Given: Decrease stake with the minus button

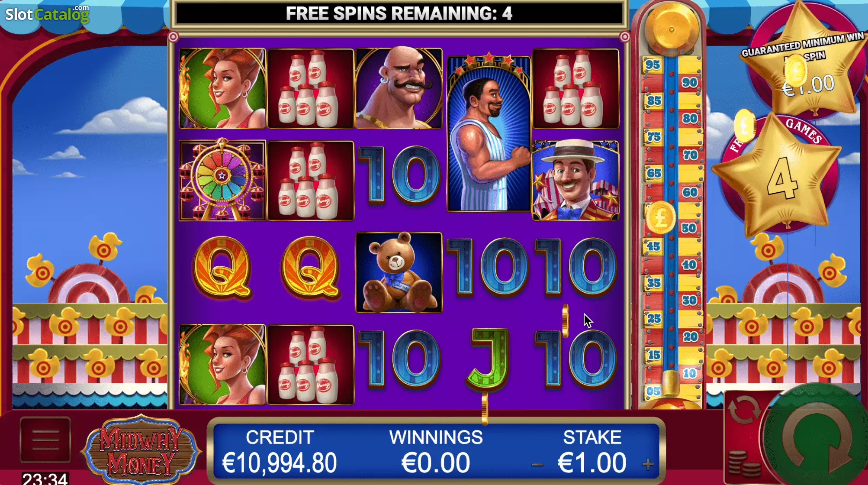Looking at the screenshot, I should [x=537, y=465].
